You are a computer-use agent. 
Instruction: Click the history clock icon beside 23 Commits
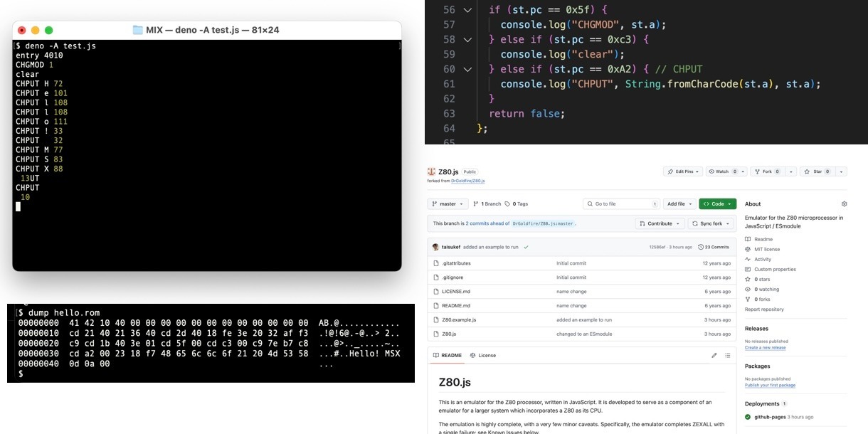pos(701,247)
